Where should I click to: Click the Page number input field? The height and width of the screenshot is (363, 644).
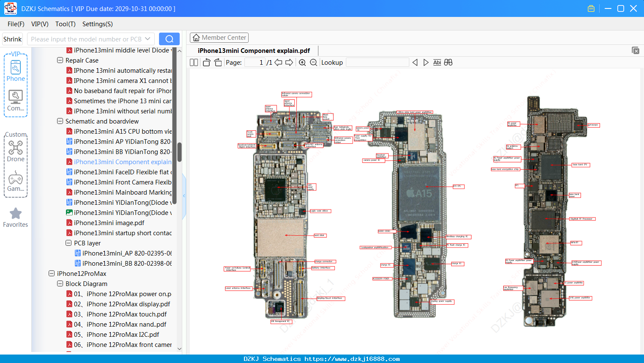255,63
